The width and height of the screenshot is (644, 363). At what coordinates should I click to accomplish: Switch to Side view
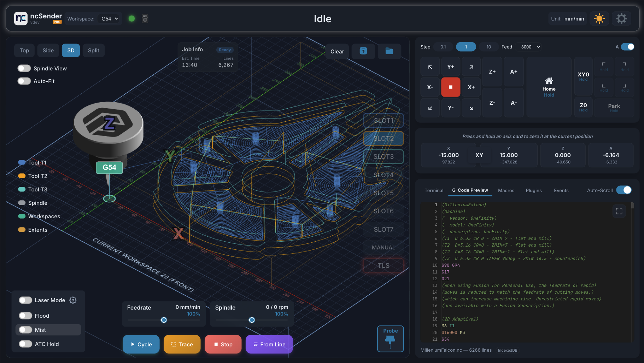pyautogui.click(x=48, y=51)
